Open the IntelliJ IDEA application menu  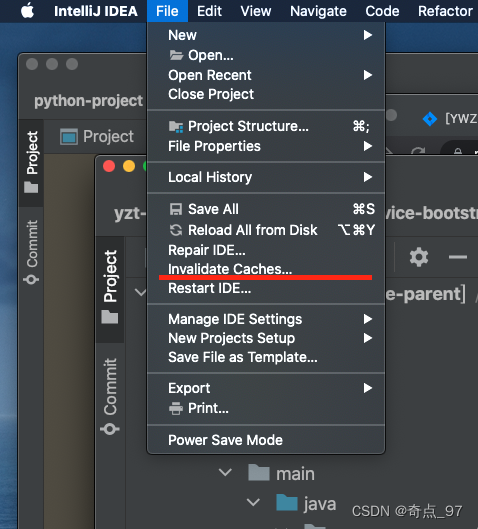tap(96, 11)
